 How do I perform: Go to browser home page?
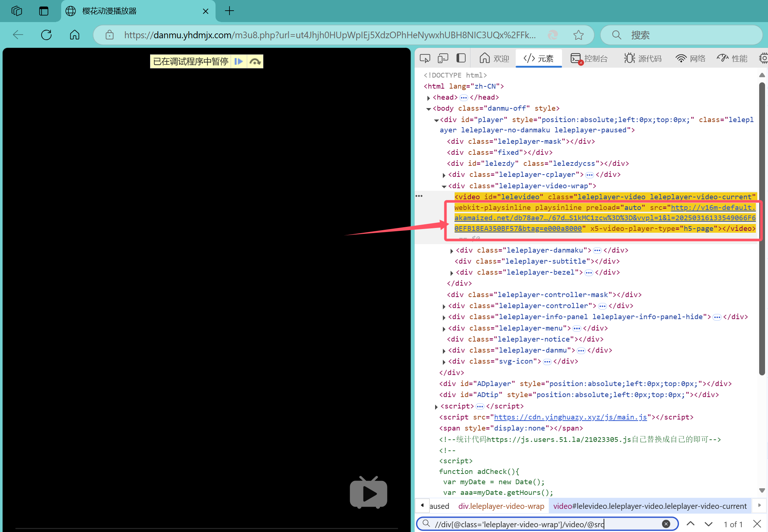coord(75,35)
